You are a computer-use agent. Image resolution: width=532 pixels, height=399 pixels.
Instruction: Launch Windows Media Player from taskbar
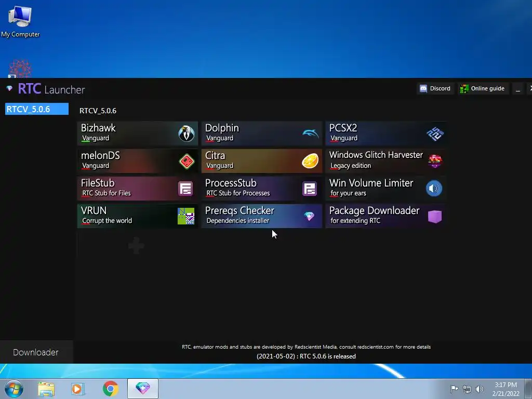pyautogui.click(x=78, y=389)
